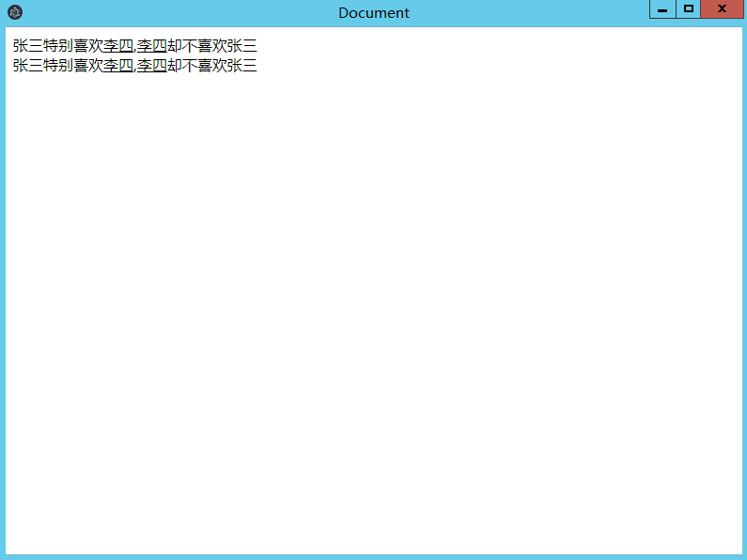This screenshot has width=747, height=560.
Task: Click the second line of Chinese text
Action: coord(134,65)
